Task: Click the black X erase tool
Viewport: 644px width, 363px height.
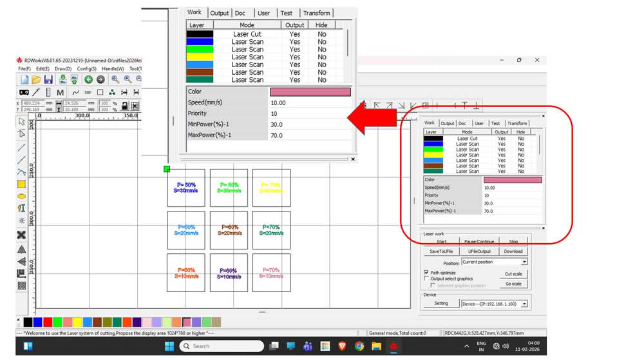Action: click(x=21, y=235)
